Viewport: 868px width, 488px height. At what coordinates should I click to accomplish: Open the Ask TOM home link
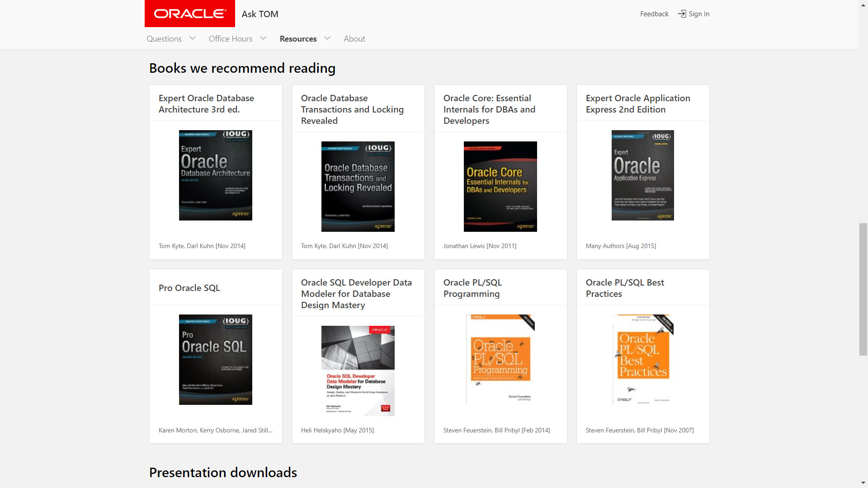pos(260,14)
